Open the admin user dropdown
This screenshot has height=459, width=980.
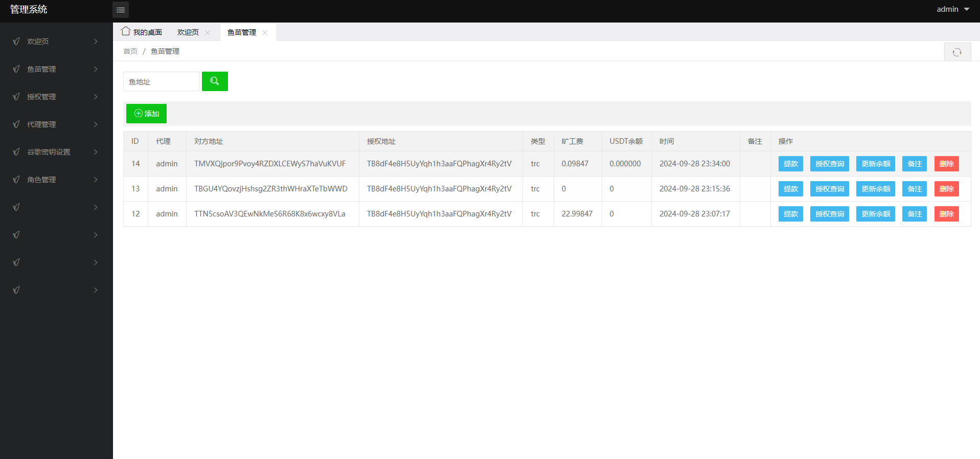(x=952, y=9)
